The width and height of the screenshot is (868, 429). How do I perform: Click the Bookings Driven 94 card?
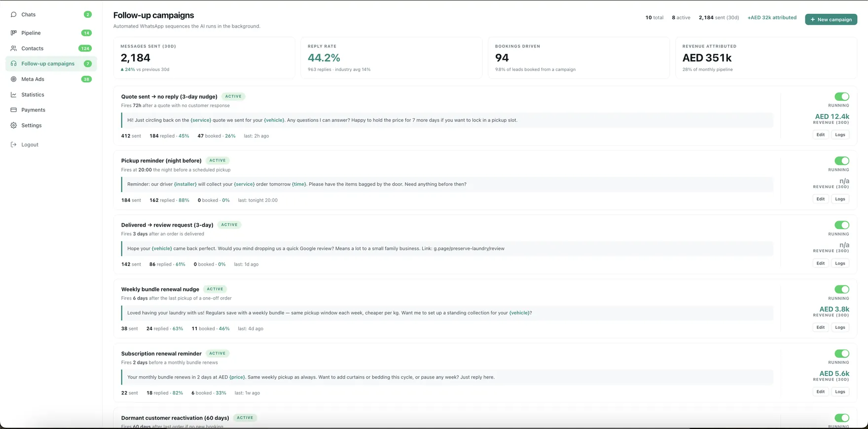pyautogui.click(x=579, y=58)
